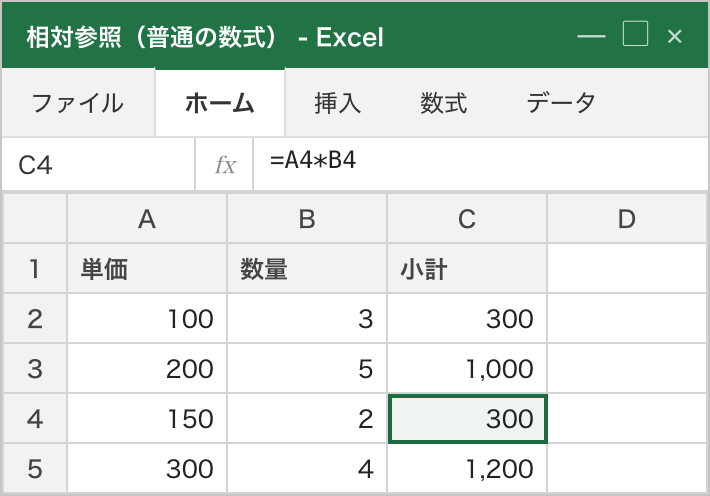Select cell B4 containing 2
This screenshot has height=496, width=710.
(x=307, y=418)
